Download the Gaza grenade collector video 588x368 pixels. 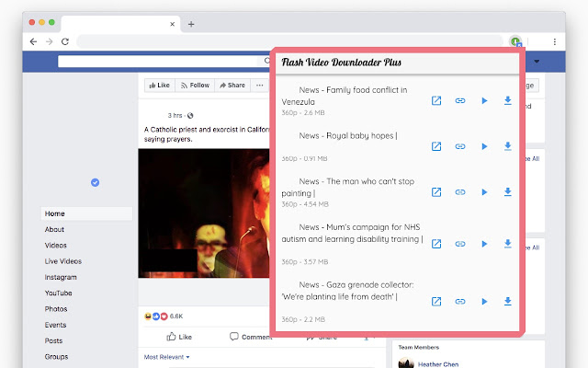[508, 301]
